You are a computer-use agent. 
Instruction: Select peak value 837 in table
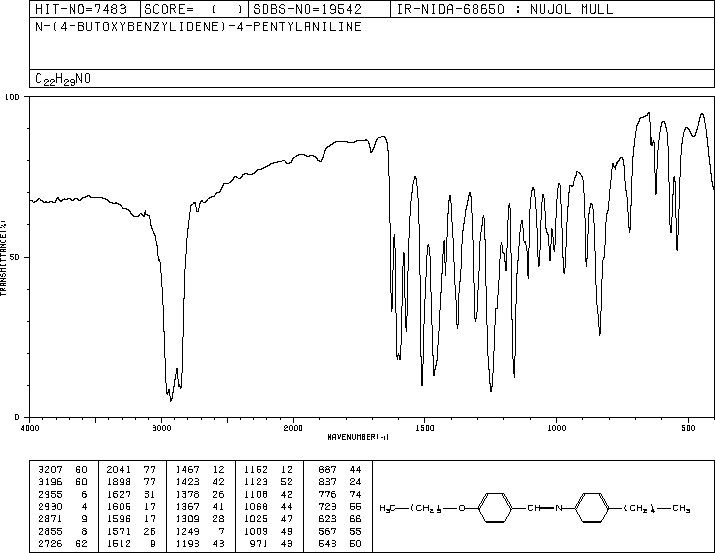point(327,482)
